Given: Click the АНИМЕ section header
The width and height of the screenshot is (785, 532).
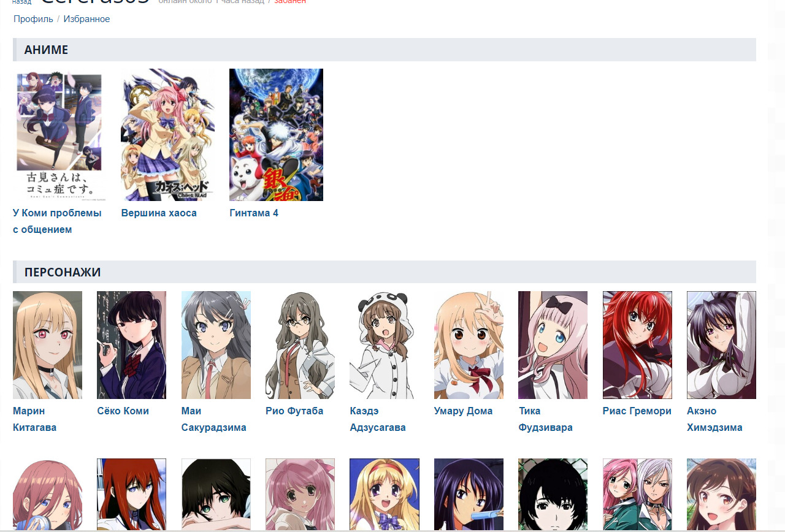Looking at the screenshot, I should [x=385, y=50].
